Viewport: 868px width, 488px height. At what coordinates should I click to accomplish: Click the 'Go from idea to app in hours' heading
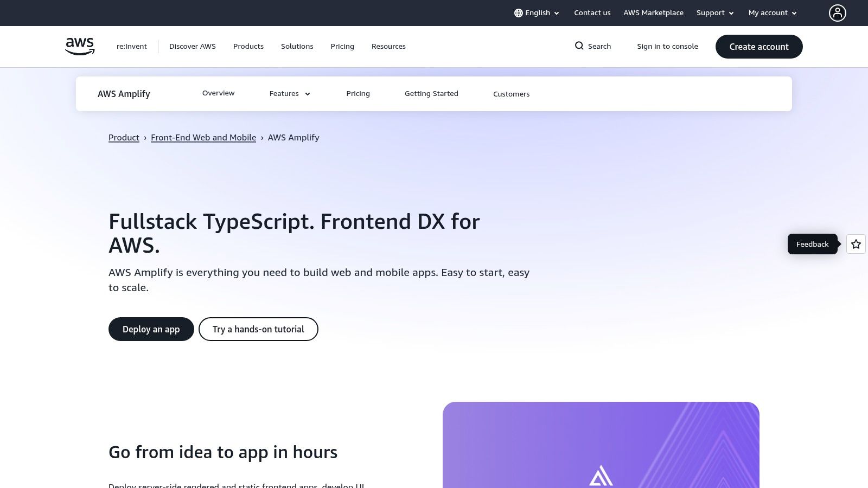click(x=223, y=452)
